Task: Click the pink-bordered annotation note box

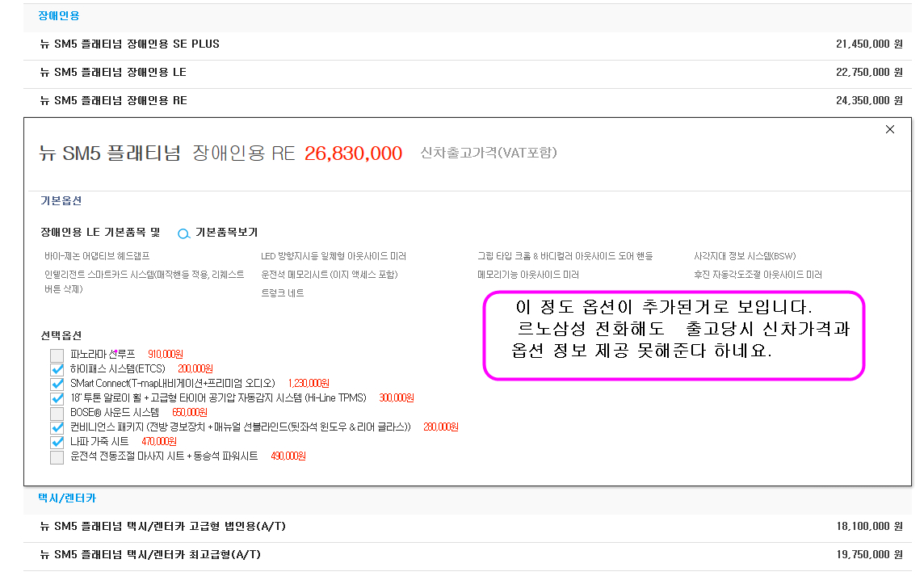Action: click(674, 335)
